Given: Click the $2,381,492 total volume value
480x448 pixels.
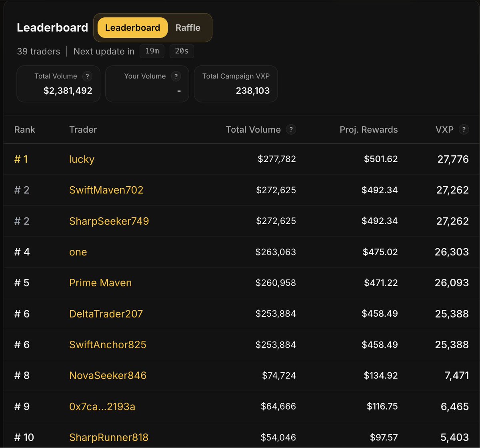Looking at the screenshot, I should pyautogui.click(x=68, y=91).
